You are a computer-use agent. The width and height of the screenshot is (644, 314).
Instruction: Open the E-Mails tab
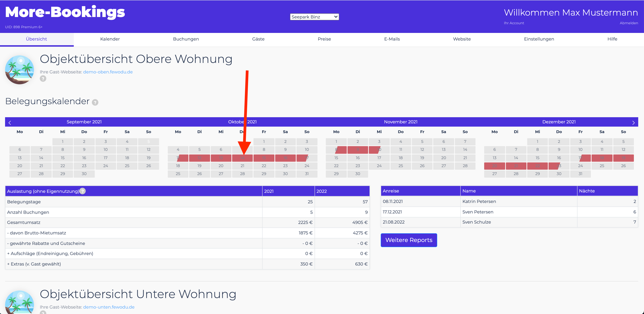click(x=392, y=39)
